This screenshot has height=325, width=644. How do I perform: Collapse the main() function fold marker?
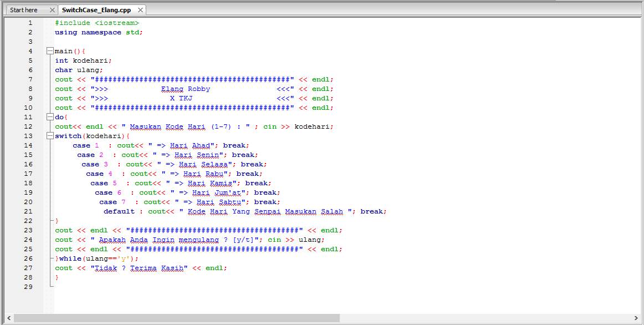(50, 50)
